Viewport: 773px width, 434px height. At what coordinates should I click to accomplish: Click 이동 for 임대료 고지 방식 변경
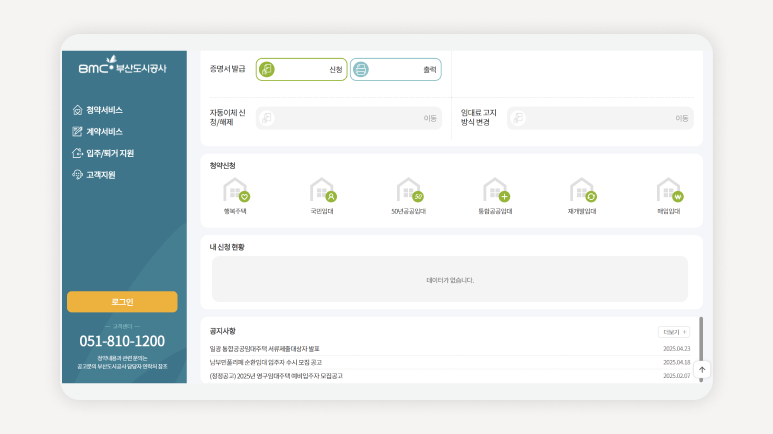pyautogui.click(x=600, y=118)
